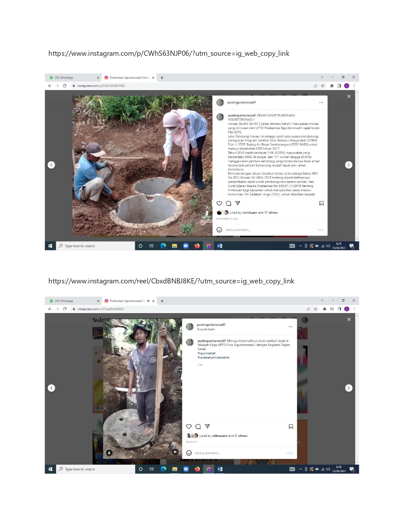Screen dimensions: 411x532
Task: Open Word icon in first screenshot taskbar
Action: pyautogui.click(x=220, y=246)
